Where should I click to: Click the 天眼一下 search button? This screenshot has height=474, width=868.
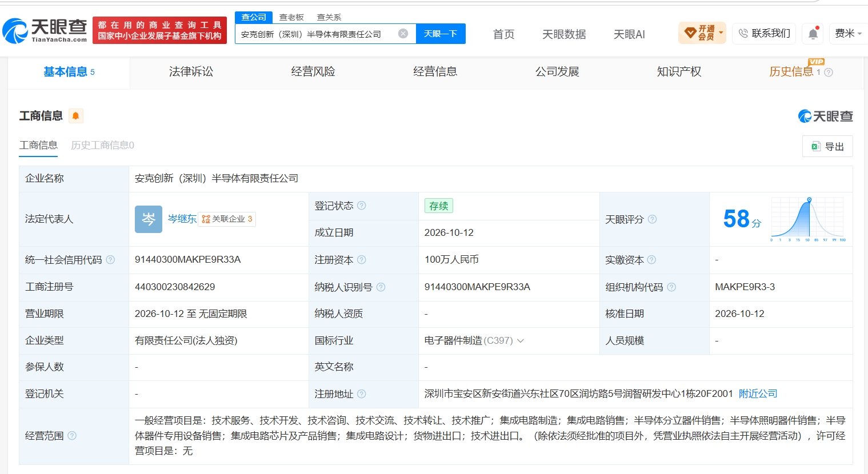pyautogui.click(x=441, y=34)
